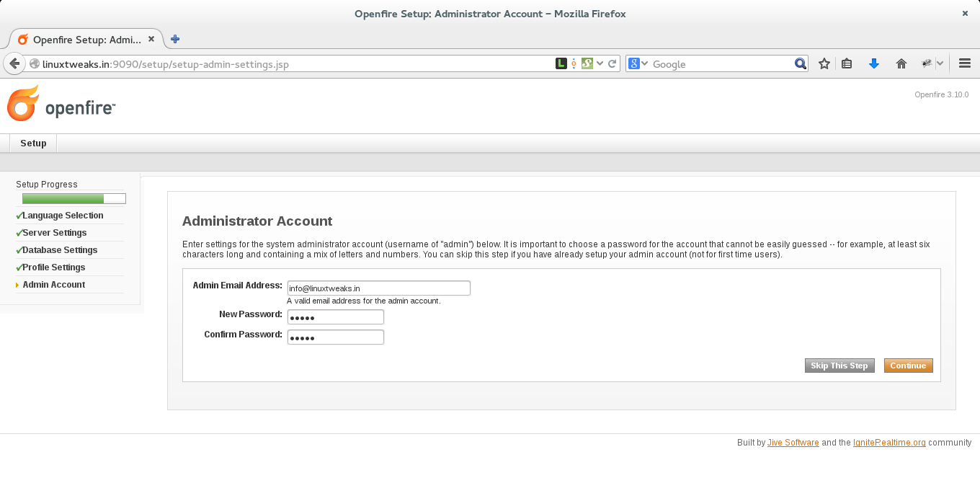Click the bug extension toolbar icon
The height and width of the screenshot is (478, 980).
pyautogui.click(x=927, y=63)
